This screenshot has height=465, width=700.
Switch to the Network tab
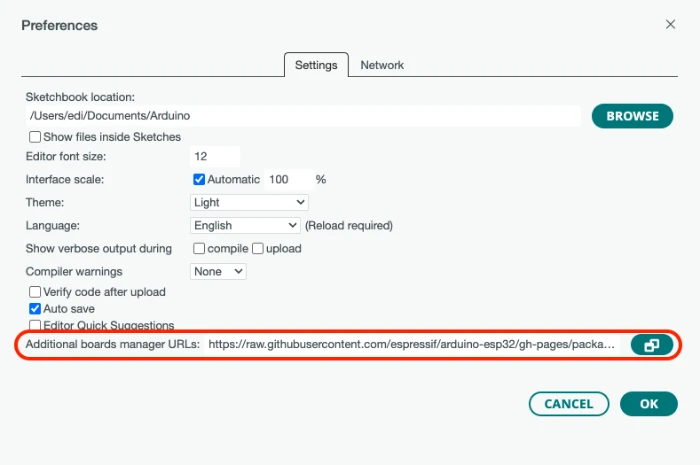382,65
